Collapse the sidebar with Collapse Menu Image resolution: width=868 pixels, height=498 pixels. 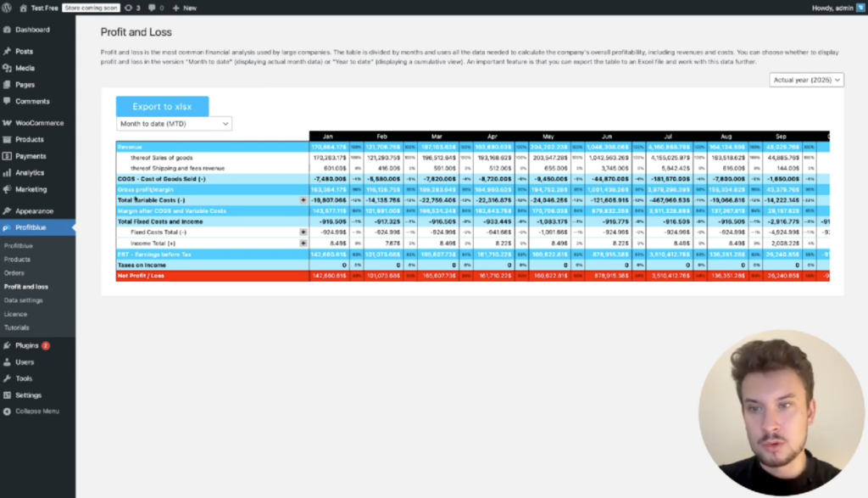(x=36, y=411)
